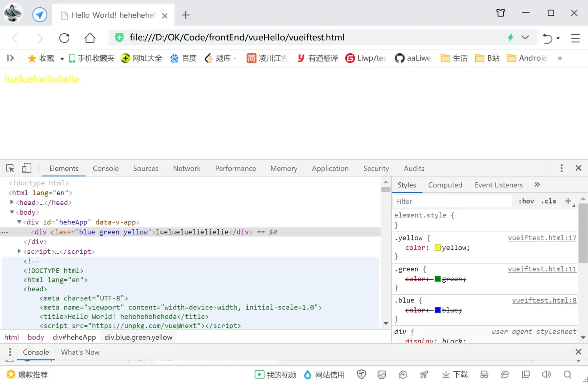The height and width of the screenshot is (382, 588).
Task: Click the browser back arrow
Action: (15, 38)
